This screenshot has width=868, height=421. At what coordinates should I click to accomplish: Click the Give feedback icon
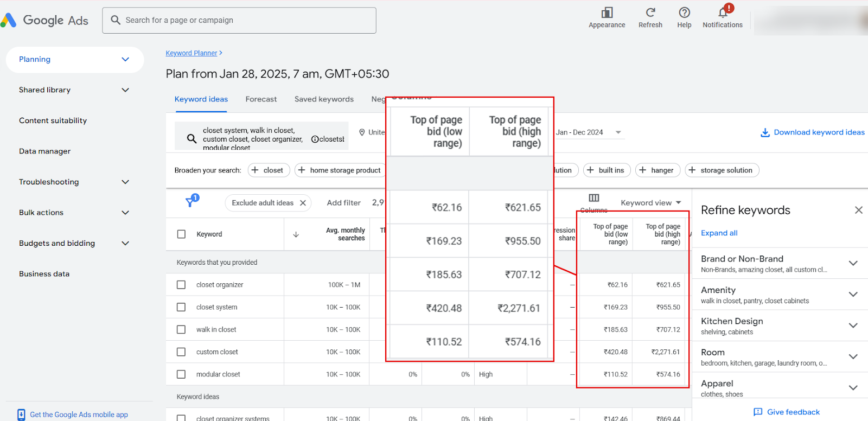point(758,412)
